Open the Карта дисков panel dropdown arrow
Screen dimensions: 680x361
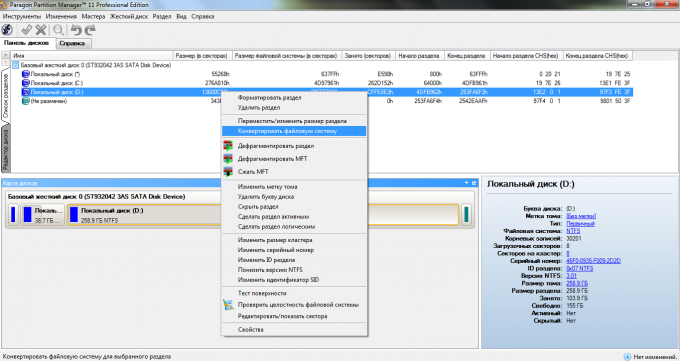click(x=467, y=183)
